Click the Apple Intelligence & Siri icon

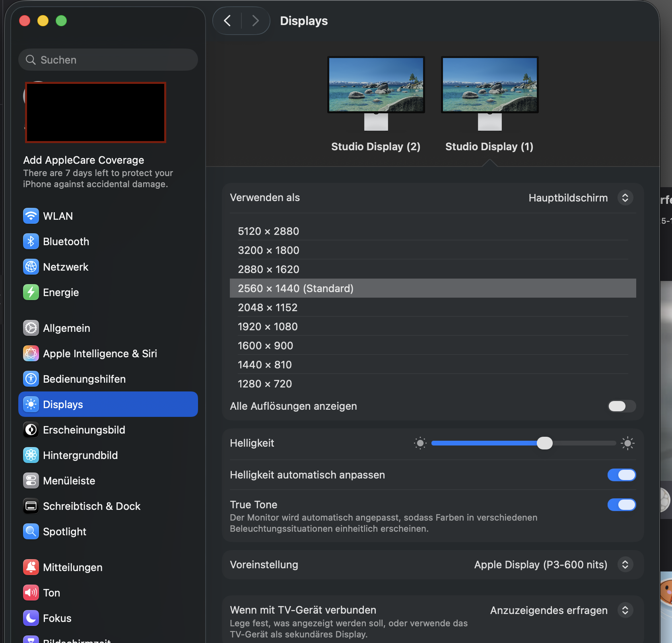point(31,353)
